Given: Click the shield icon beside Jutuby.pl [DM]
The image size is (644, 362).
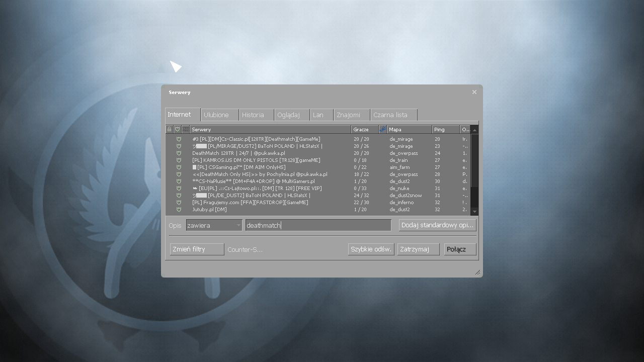Looking at the screenshot, I should coord(179,210).
